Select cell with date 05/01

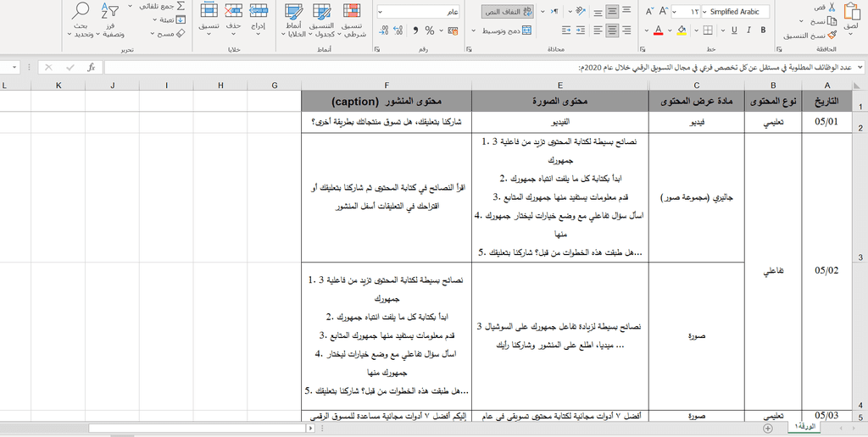click(x=827, y=122)
